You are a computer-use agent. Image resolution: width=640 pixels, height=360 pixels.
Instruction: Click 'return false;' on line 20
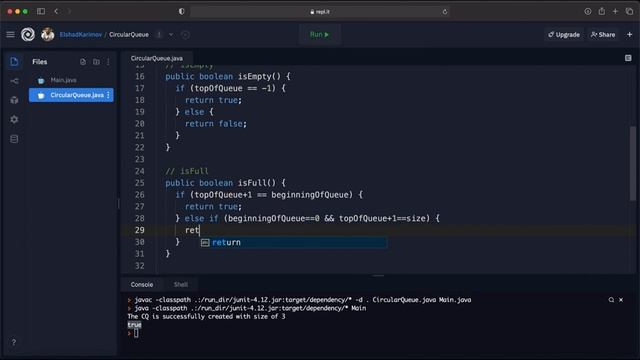pyautogui.click(x=216, y=124)
